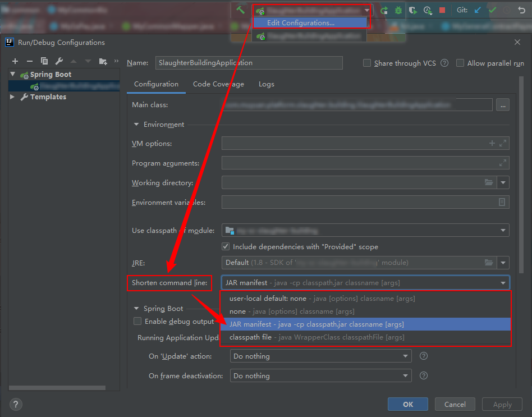
Task: Open help for Share through VCS
Action: [x=444, y=63]
